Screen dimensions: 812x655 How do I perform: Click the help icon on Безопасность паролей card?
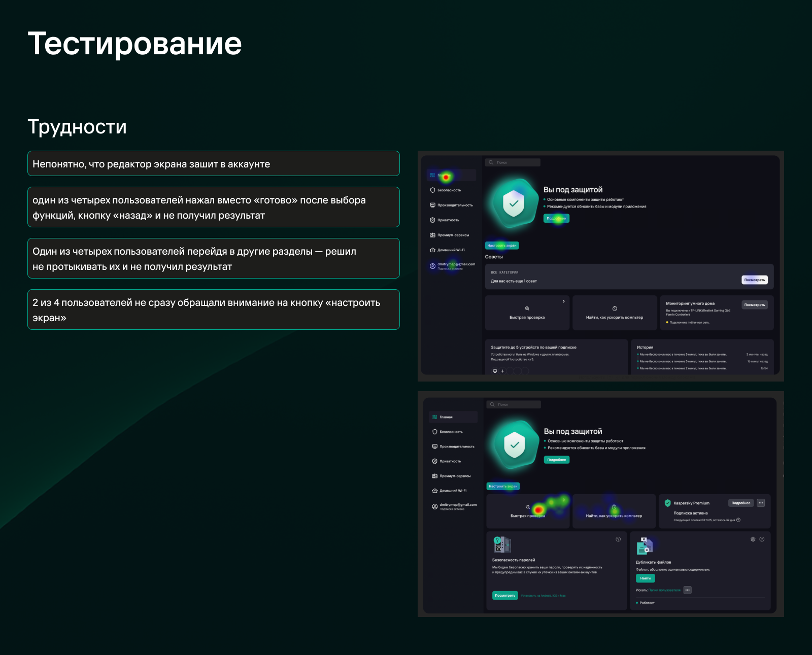618,539
